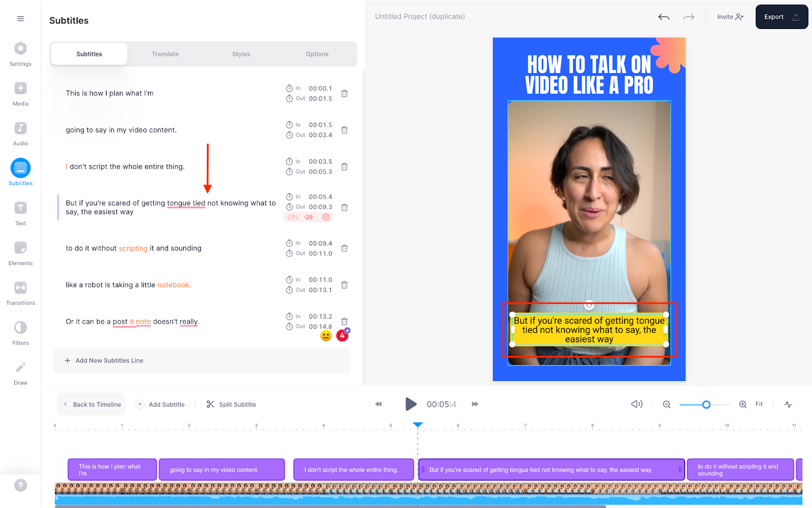Click the In time 00:05.4
The image size is (812, 508).
pos(321,197)
